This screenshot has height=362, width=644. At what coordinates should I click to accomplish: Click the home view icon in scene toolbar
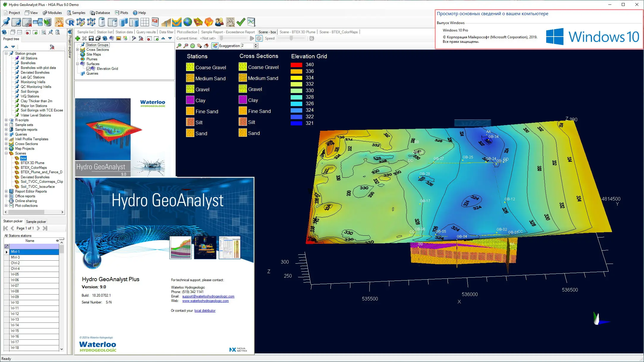point(206,46)
